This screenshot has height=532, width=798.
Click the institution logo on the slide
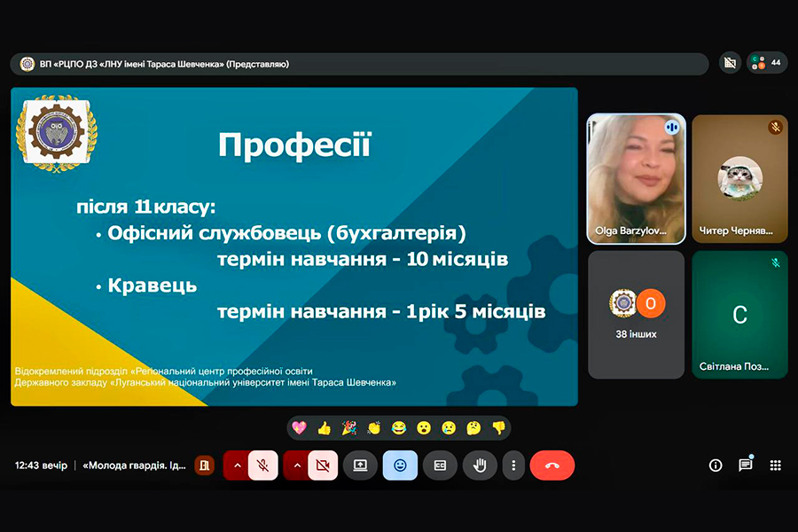57,133
